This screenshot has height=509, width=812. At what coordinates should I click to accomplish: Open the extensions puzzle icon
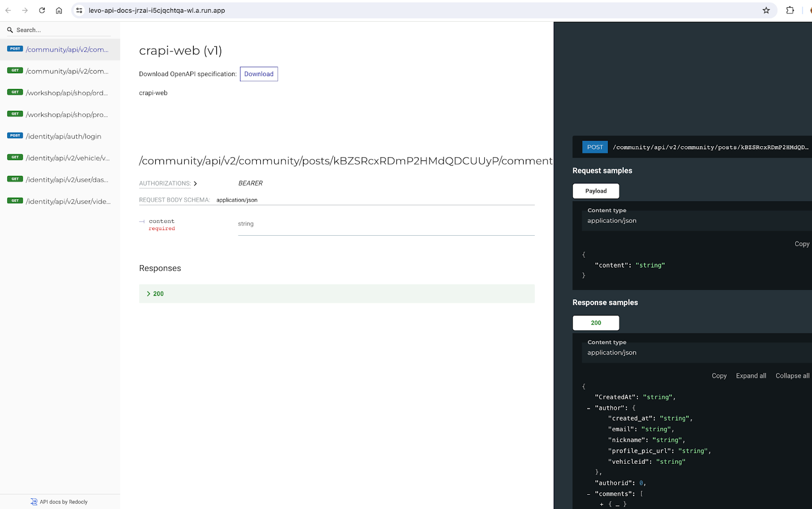[790, 10]
